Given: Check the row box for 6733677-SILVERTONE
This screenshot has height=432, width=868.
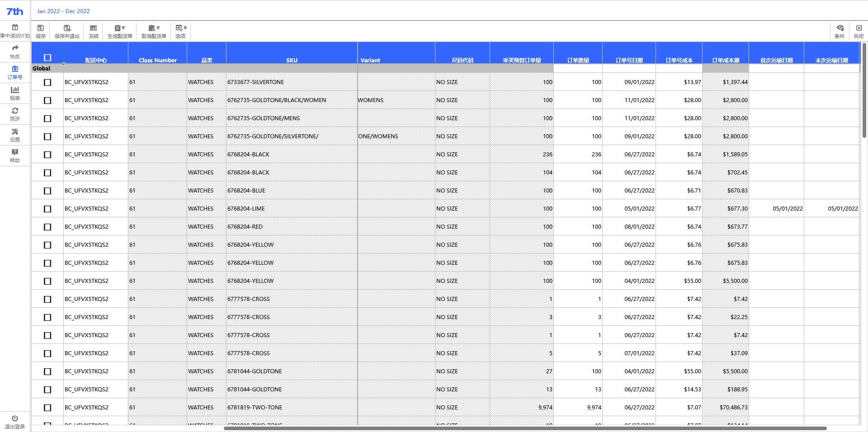Looking at the screenshot, I should 47,82.
